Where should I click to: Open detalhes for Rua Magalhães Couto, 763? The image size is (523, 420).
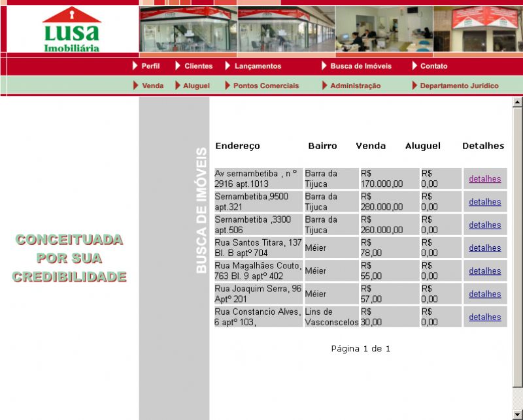click(485, 270)
